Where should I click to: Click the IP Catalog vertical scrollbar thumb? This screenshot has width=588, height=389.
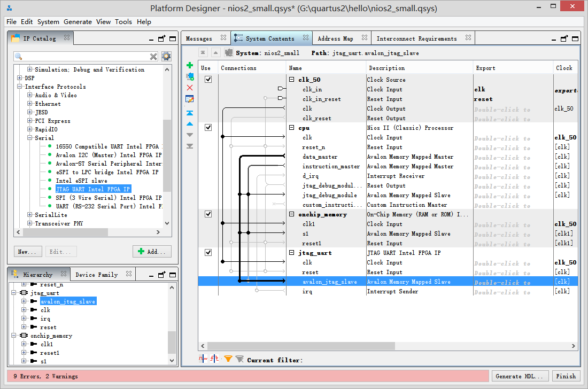click(167, 155)
